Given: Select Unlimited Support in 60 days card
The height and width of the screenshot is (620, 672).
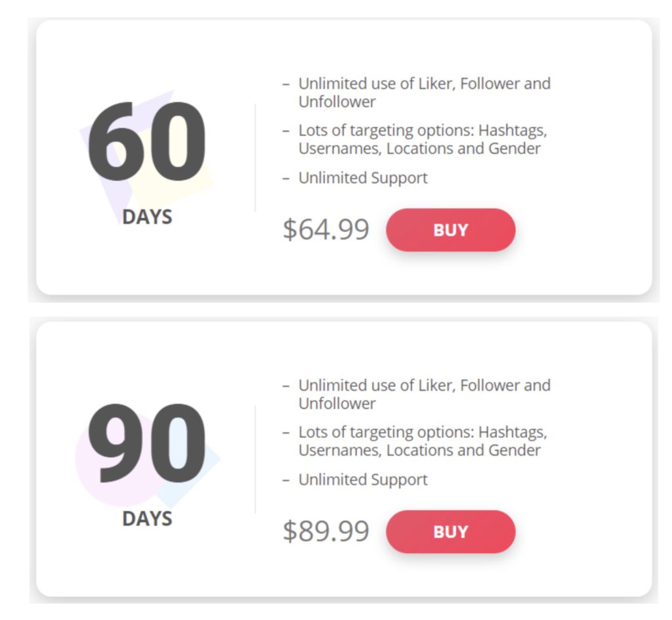Looking at the screenshot, I should coord(362,178).
